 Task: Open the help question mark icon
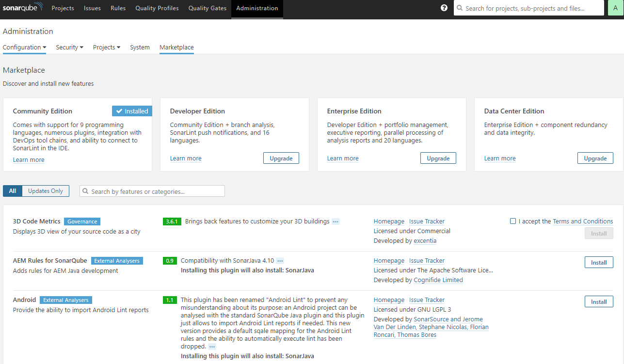point(444,8)
